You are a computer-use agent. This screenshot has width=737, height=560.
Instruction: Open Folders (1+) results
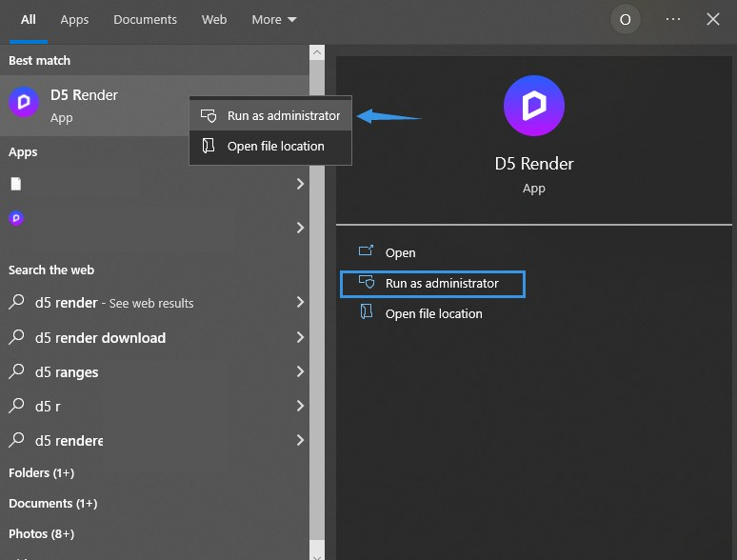[x=41, y=472]
